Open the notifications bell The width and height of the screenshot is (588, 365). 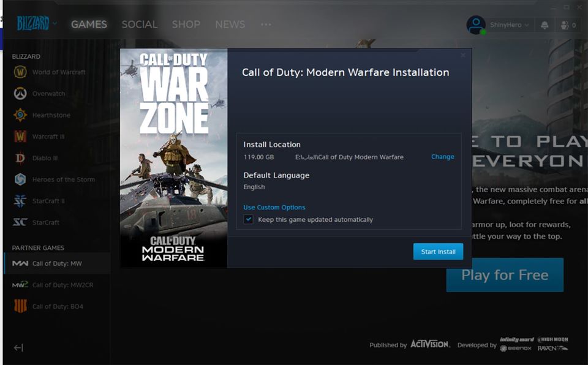click(x=543, y=24)
